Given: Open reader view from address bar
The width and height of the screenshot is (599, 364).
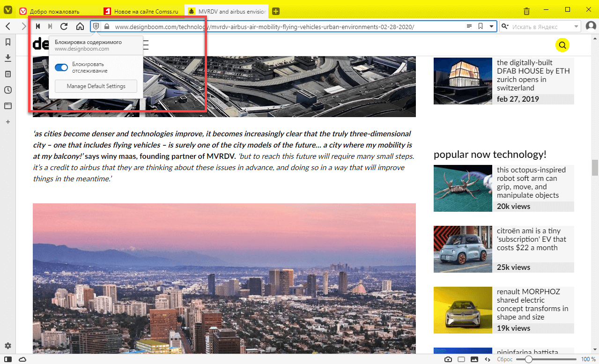Looking at the screenshot, I should click(x=469, y=27).
